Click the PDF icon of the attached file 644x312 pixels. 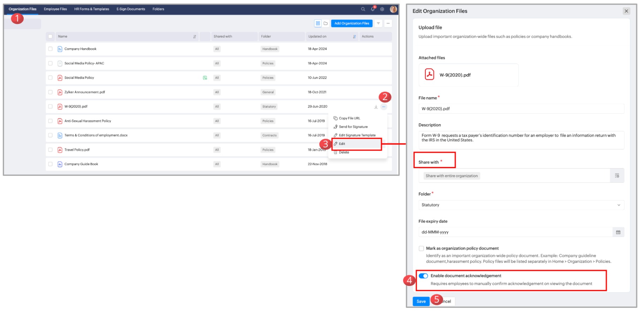tap(429, 75)
